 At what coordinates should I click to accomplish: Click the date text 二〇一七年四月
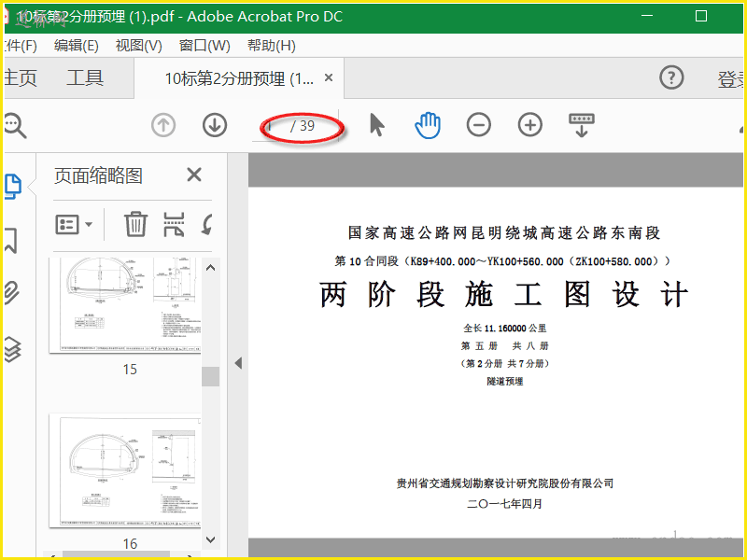point(505,504)
